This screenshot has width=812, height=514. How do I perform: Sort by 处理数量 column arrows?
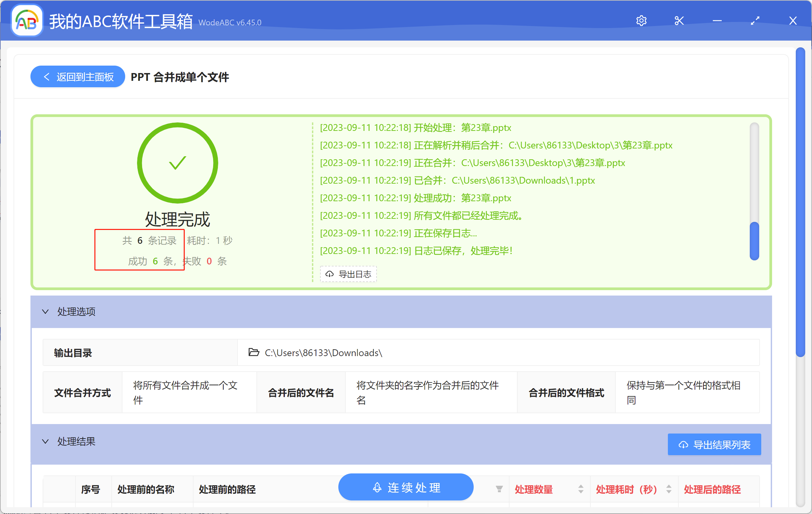(581, 489)
